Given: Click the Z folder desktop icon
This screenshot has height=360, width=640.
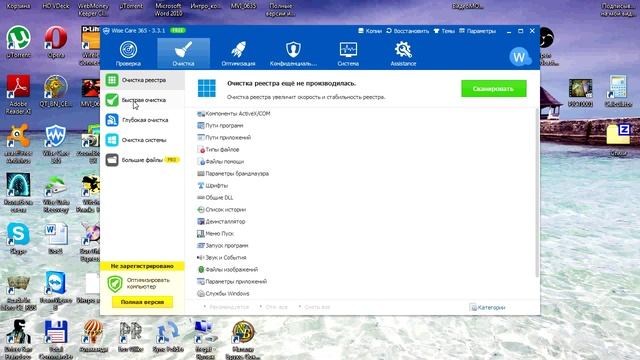Looking at the screenshot, I should 618,140.
